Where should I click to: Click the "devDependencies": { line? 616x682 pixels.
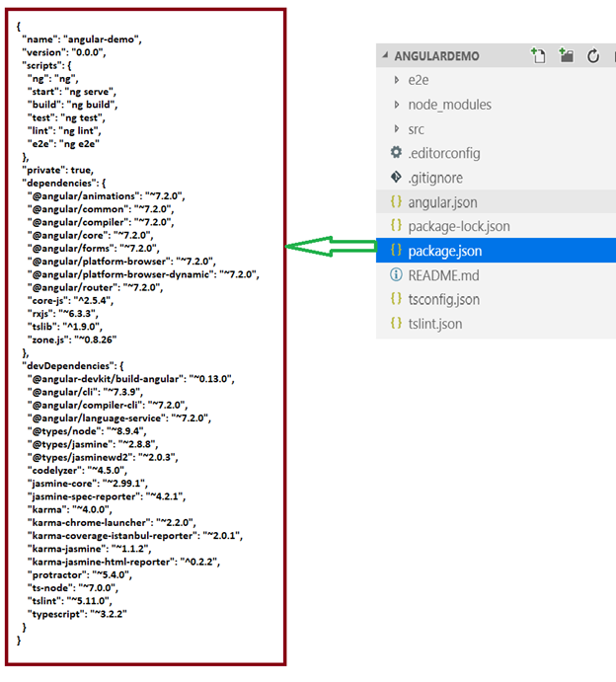73,366
